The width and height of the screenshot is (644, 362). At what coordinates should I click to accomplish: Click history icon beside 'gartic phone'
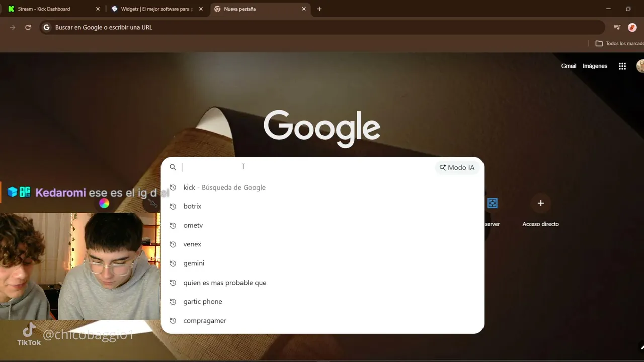173,302
